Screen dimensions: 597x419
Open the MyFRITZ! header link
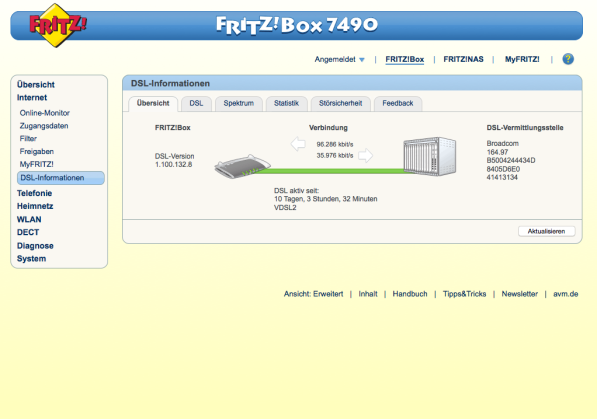[522, 59]
